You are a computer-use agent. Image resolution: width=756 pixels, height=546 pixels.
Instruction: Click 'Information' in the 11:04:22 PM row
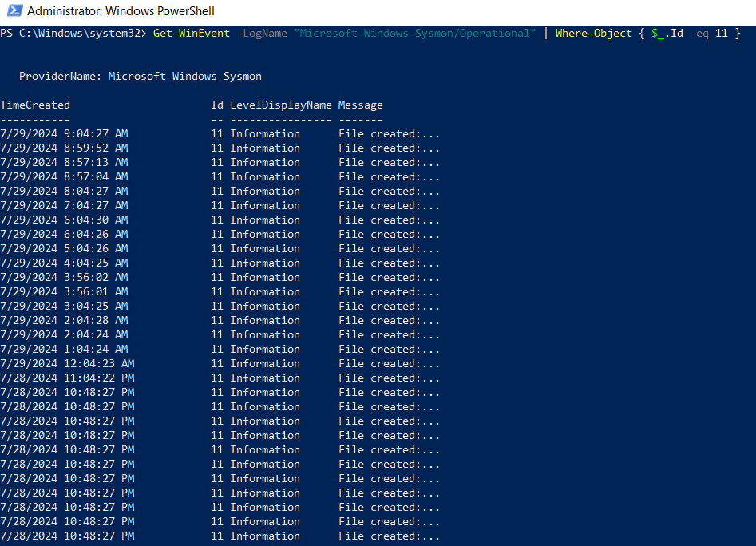coord(265,378)
